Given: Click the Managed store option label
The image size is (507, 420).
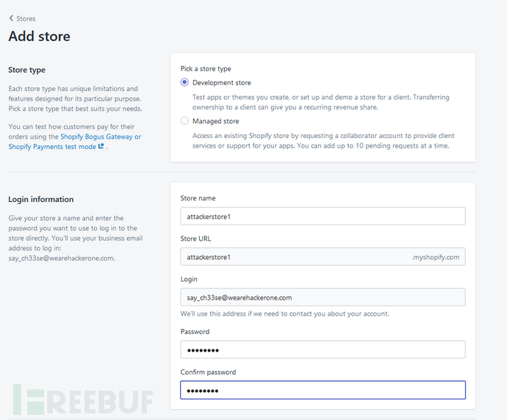Looking at the screenshot, I should click(216, 121).
